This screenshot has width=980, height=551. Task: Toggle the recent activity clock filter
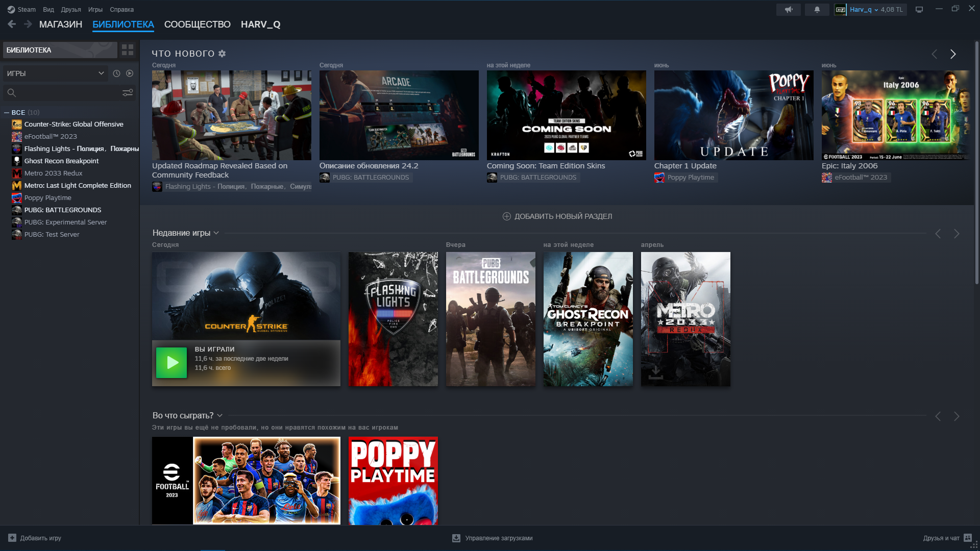(x=116, y=73)
